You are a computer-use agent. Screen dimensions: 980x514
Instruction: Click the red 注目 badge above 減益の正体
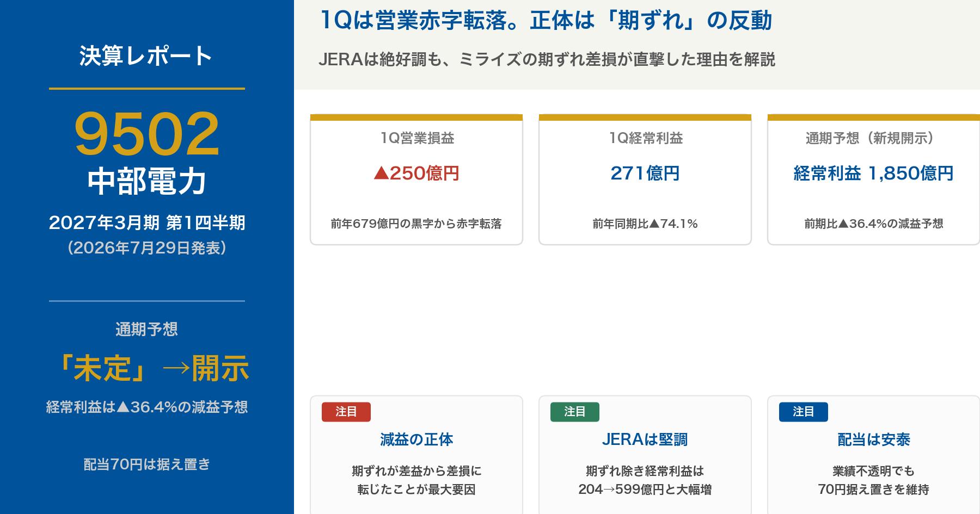pos(346,412)
